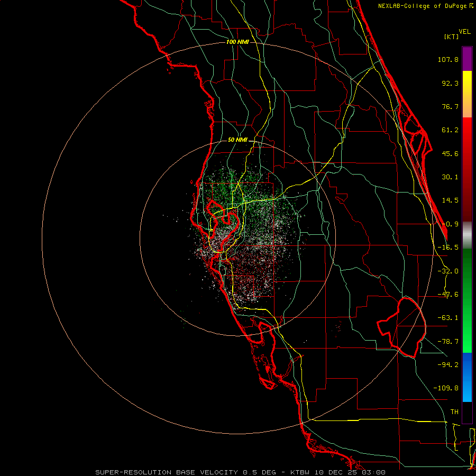This screenshot has height=476, width=476.
Task: Click the -16.5 legend value
Action: (448, 248)
